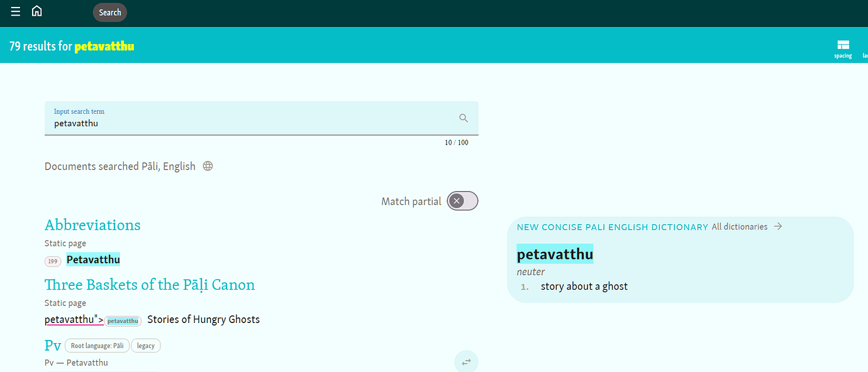Click the globe icon beside Documents searched
This screenshot has height=372, width=868.
tap(208, 165)
